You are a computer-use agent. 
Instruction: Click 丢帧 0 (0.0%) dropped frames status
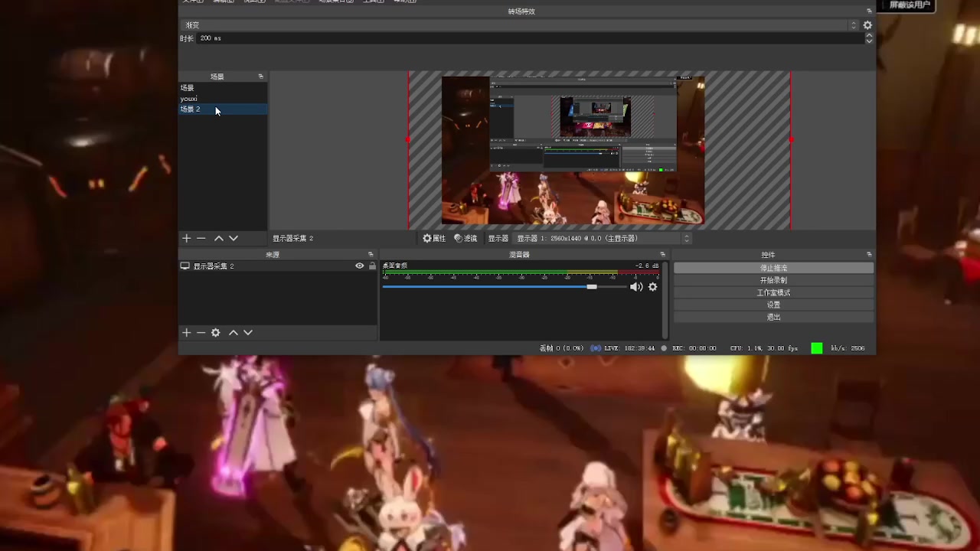pos(562,348)
